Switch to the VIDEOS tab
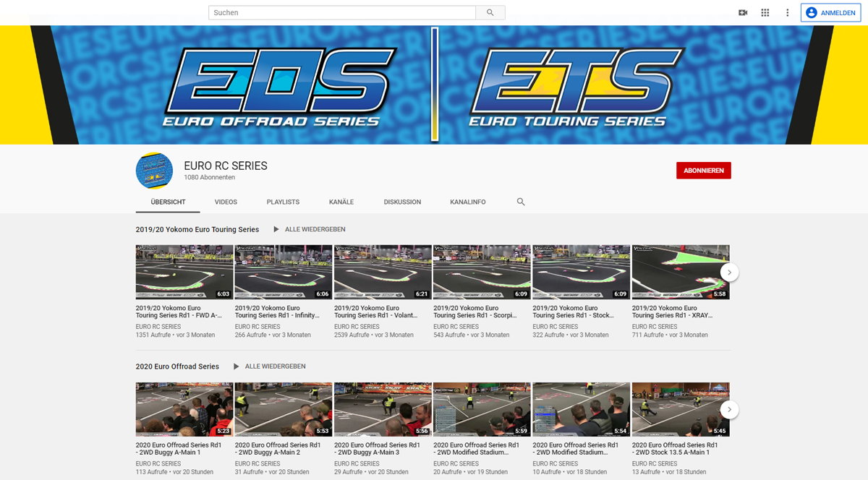 226,202
